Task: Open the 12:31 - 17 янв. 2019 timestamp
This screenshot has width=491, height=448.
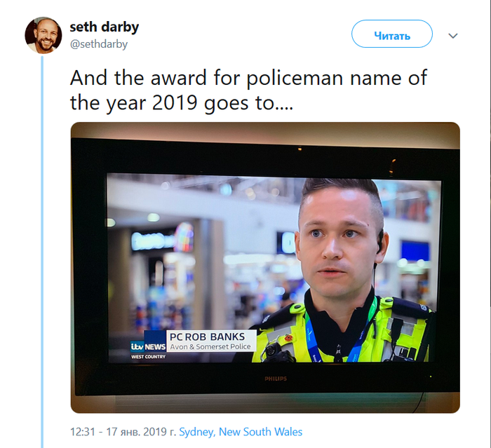Action: tap(123, 432)
